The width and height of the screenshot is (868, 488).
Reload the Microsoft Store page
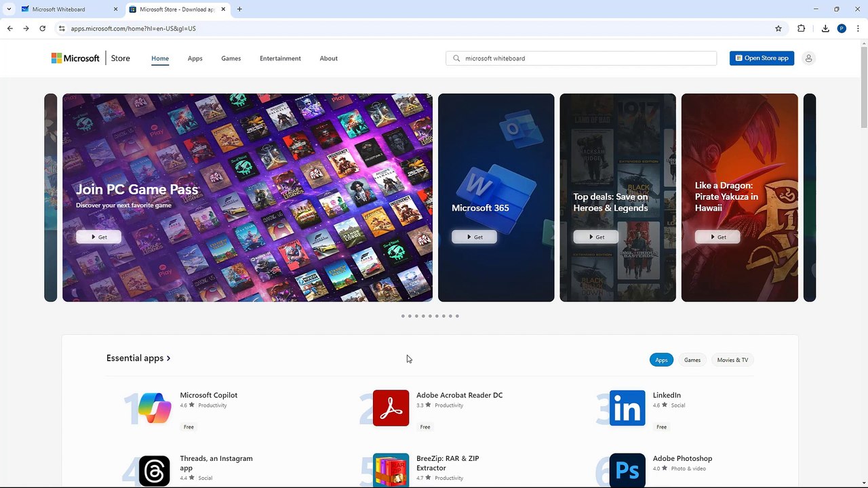coord(42,28)
